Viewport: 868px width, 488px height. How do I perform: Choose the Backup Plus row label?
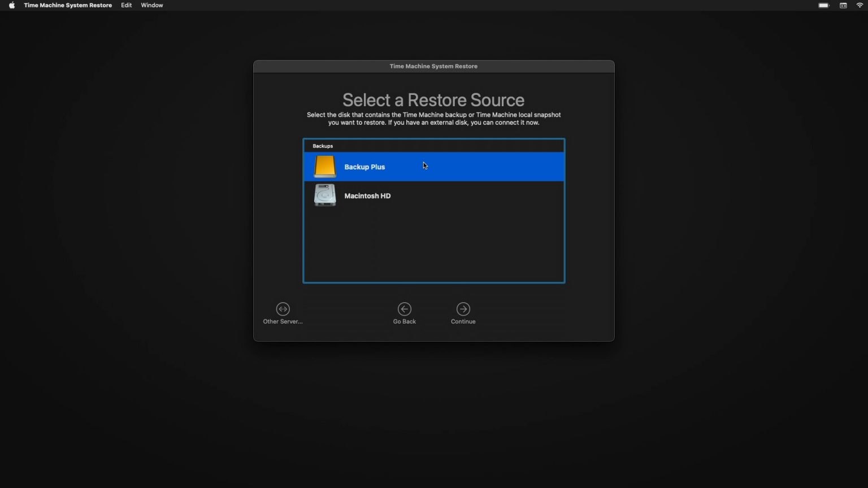tap(364, 167)
